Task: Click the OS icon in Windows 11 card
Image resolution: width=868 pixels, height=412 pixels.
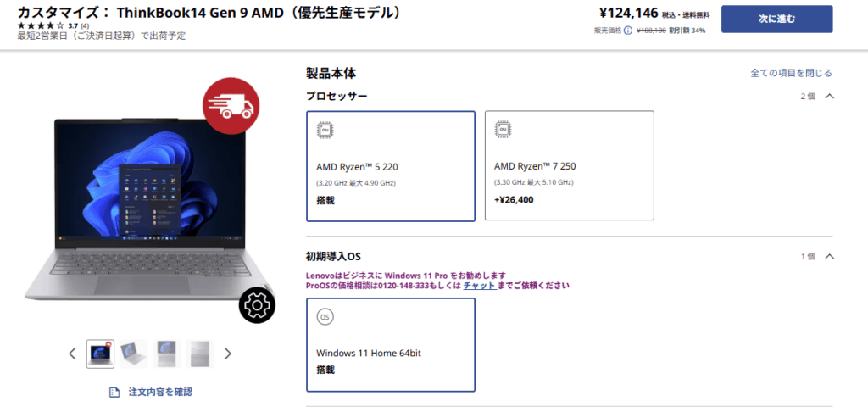Action: pos(325,317)
